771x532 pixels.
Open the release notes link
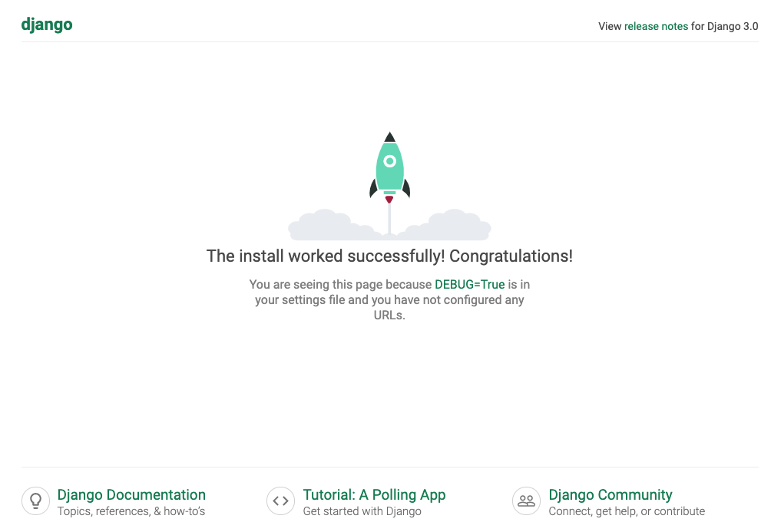(656, 27)
